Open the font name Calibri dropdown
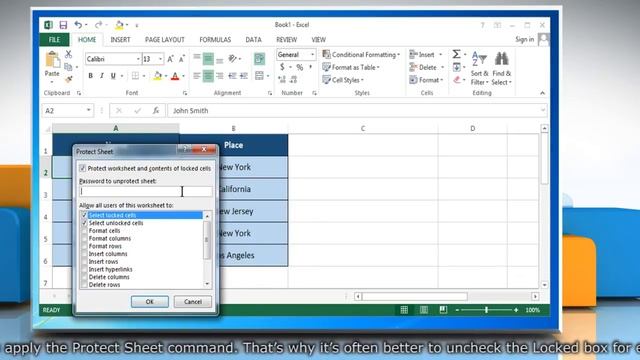This screenshot has height=360, width=640. click(x=138, y=59)
